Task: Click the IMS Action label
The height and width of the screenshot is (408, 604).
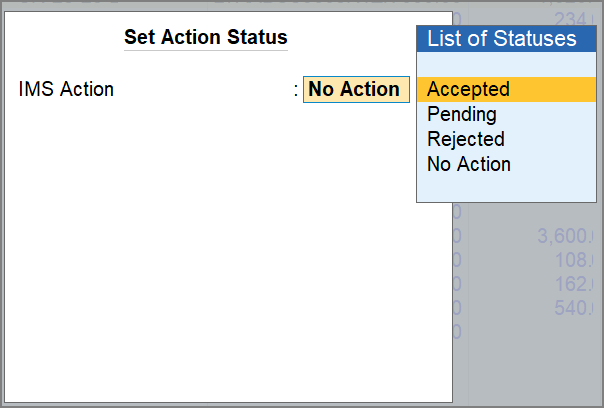Action: click(66, 89)
